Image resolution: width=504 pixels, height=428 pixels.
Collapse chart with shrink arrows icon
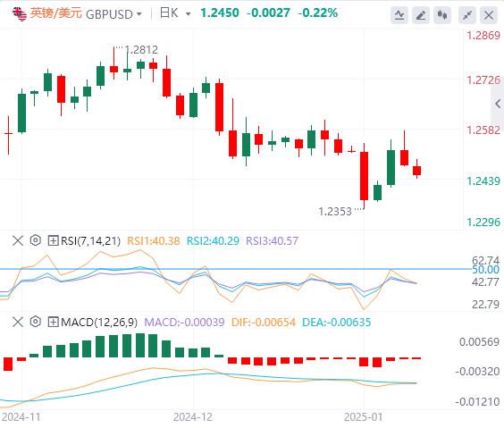[x=467, y=15]
